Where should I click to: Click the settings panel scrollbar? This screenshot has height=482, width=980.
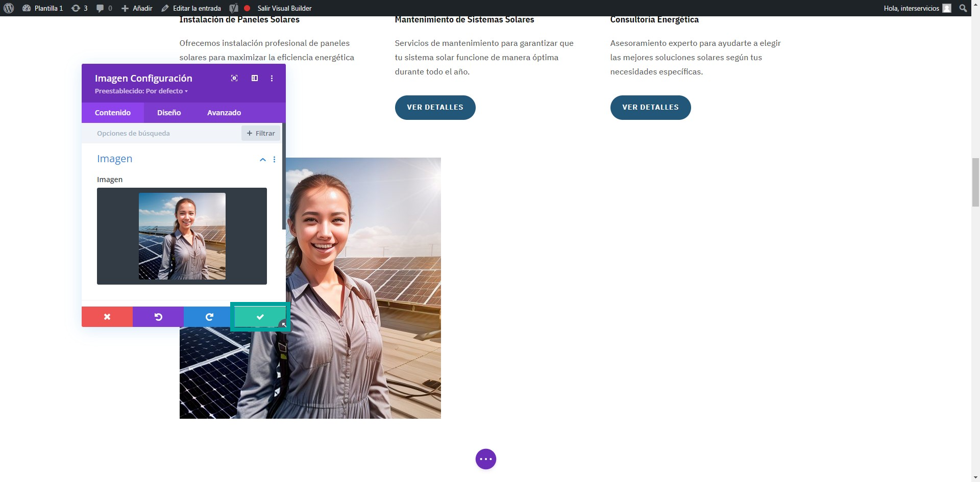pos(284,176)
